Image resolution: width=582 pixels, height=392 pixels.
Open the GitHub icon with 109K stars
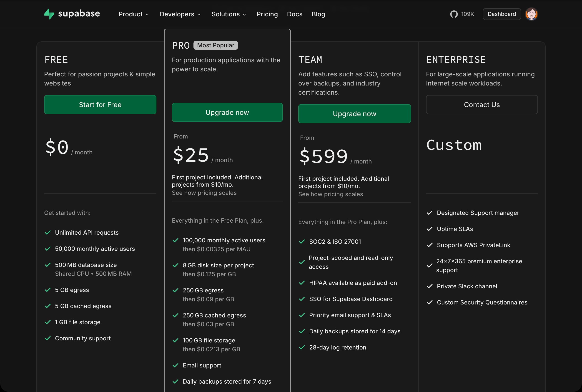[454, 14]
